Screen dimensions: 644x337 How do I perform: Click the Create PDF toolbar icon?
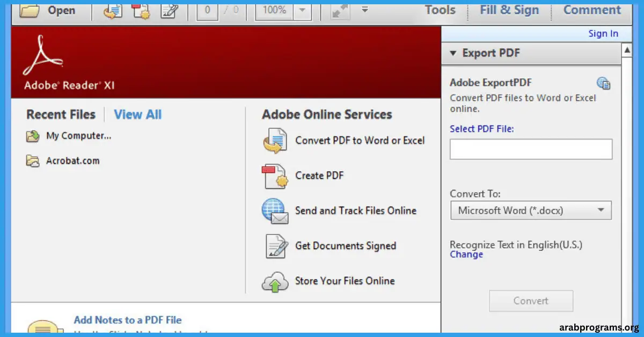coord(141,11)
